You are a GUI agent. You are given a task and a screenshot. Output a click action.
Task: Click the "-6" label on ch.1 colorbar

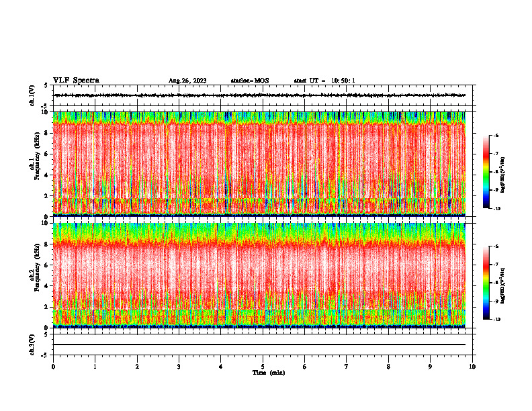(x=496, y=135)
